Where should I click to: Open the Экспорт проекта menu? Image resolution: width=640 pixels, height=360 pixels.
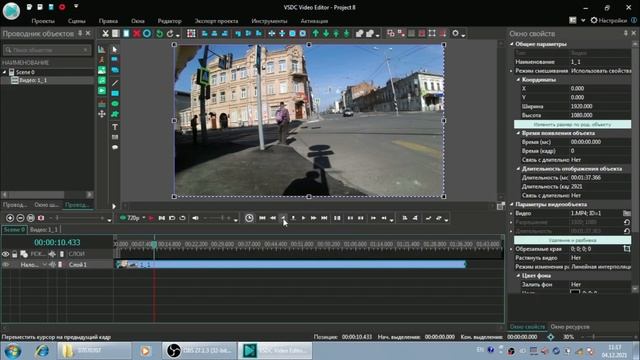216,21
